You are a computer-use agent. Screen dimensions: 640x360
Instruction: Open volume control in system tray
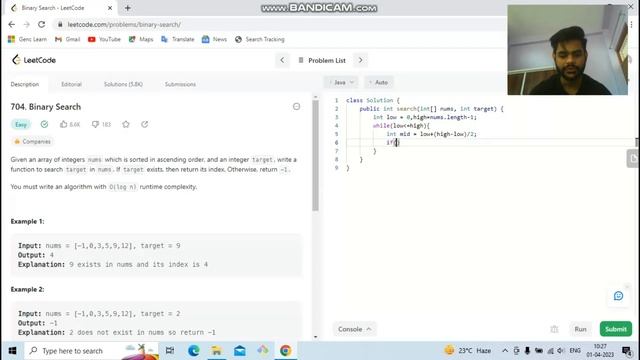560,351
